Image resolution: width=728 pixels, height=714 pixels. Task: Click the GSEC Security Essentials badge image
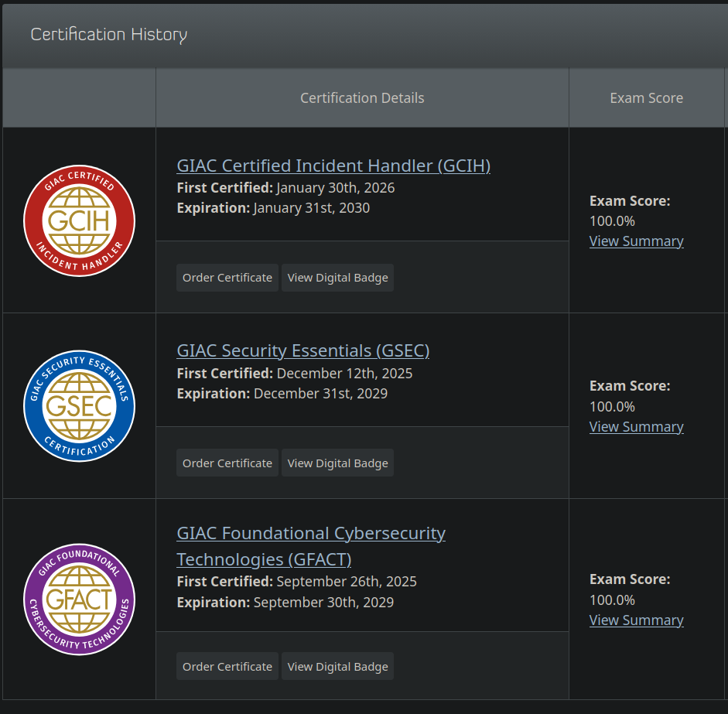(80, 406)
